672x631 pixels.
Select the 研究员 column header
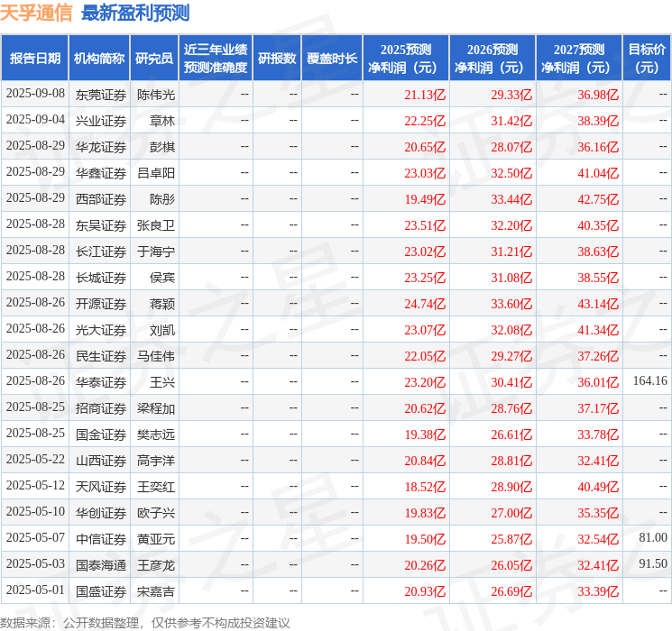pyautogui.click(x=154, y=58)
